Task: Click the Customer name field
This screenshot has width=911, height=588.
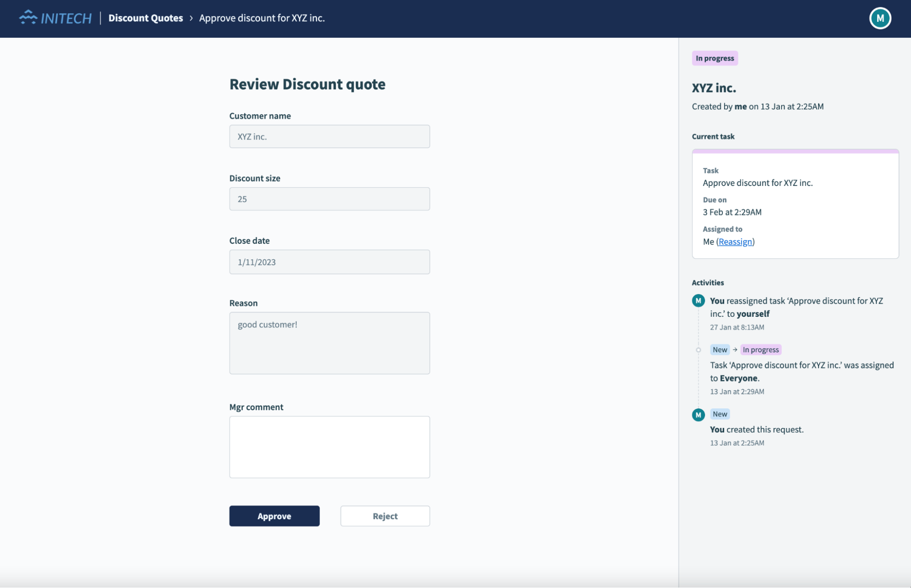Action: point(329,136)
